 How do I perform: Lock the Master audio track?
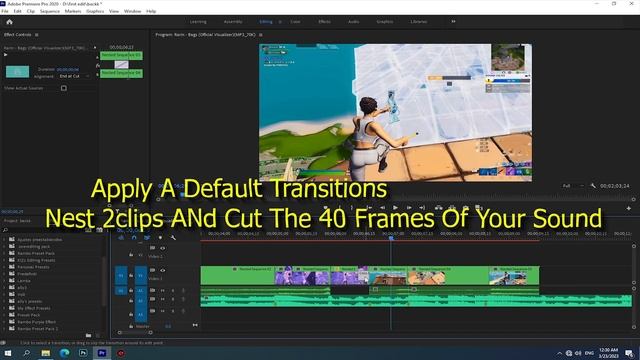pyautogui.click(x=131, y=326)
